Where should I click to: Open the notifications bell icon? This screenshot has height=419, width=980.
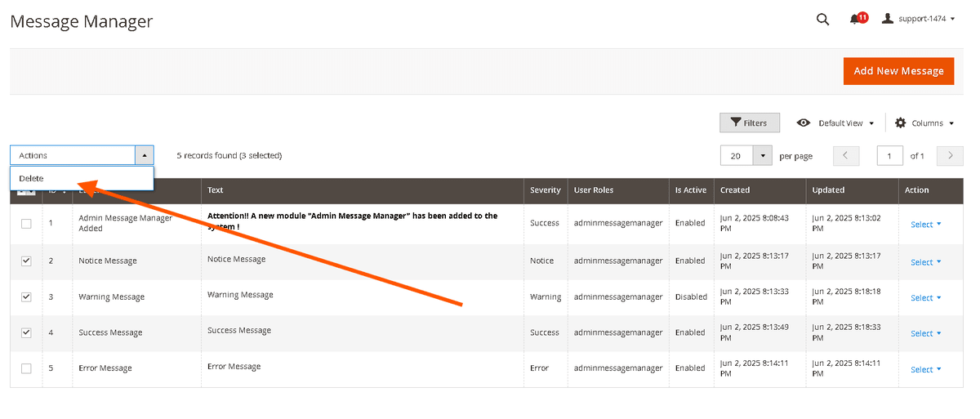855,19
